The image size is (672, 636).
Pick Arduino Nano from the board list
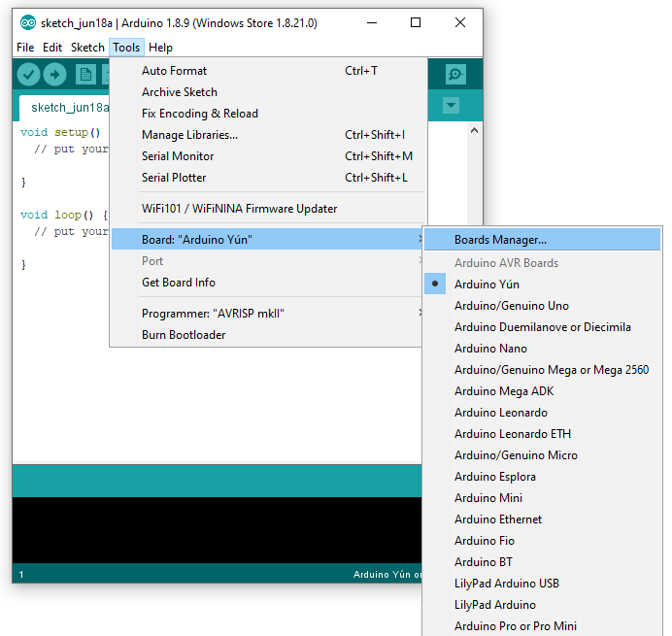click(490, 349)
